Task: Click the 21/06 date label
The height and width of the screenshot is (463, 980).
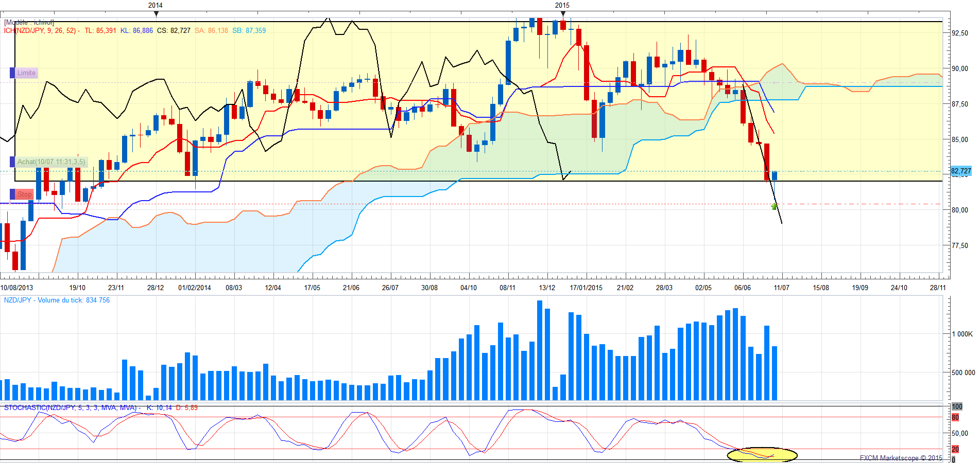Action: pyautogui.click(x=351, y=288)
